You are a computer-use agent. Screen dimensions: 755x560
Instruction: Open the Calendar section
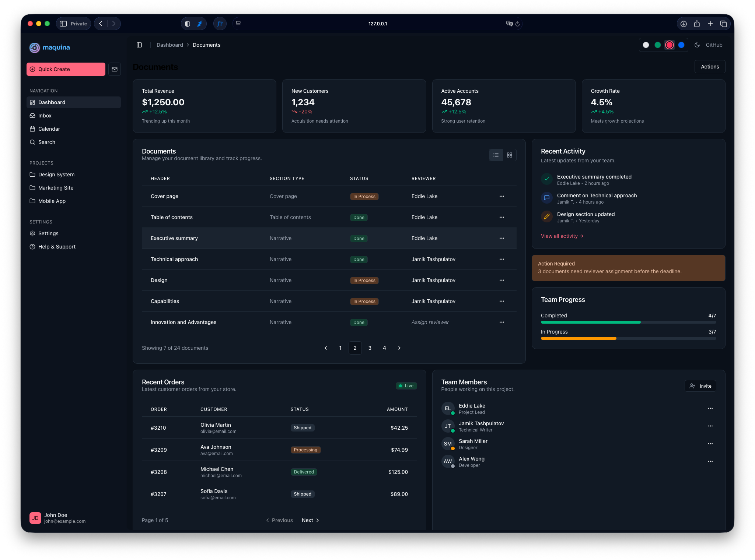point(49,129)
